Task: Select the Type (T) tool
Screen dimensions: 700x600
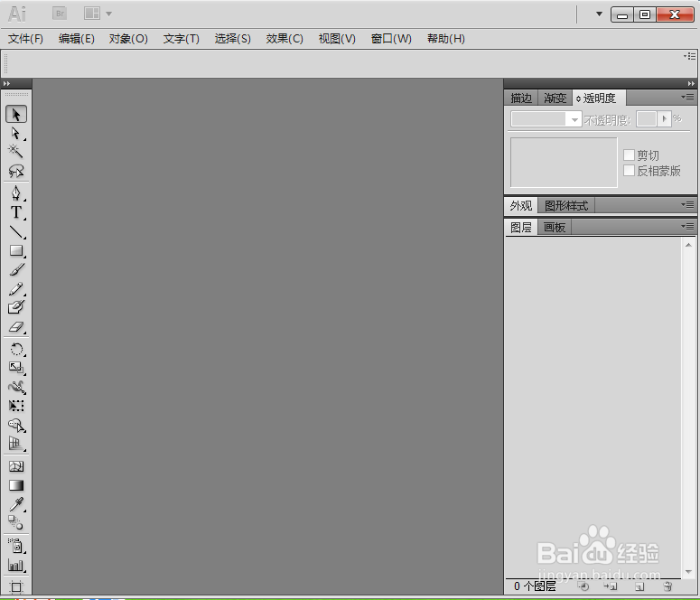Action: (16, 212)
